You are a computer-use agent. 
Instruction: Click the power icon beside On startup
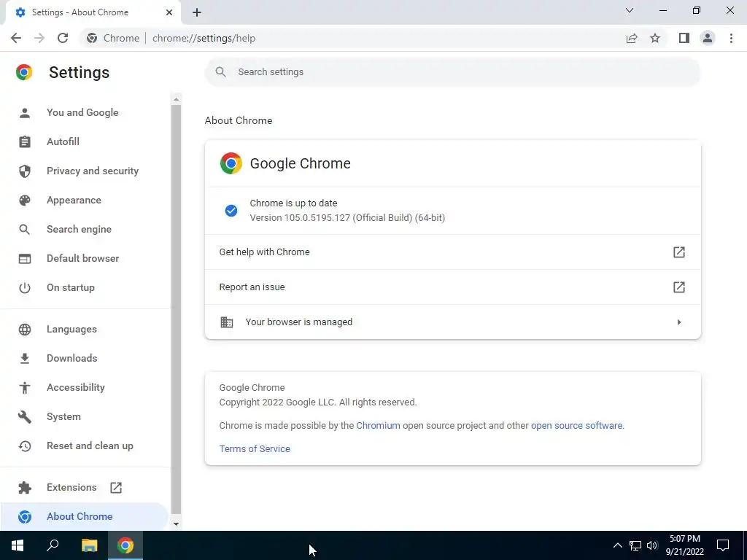[x=25, y=287]
